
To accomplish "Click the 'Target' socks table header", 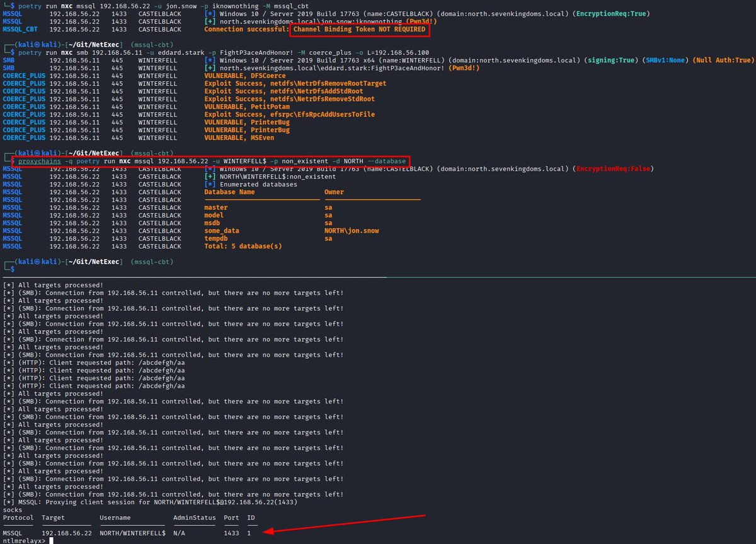I will pyautogui.click(x=54, y=518).
